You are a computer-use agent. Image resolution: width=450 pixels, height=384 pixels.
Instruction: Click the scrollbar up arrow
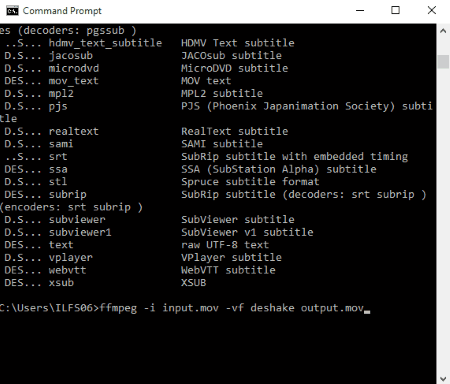click(x=443, y=31)
